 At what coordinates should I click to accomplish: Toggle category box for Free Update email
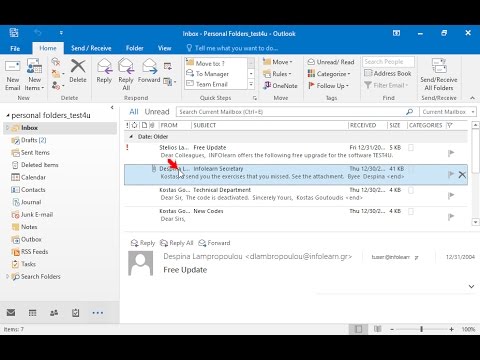[x=411, y=148]
